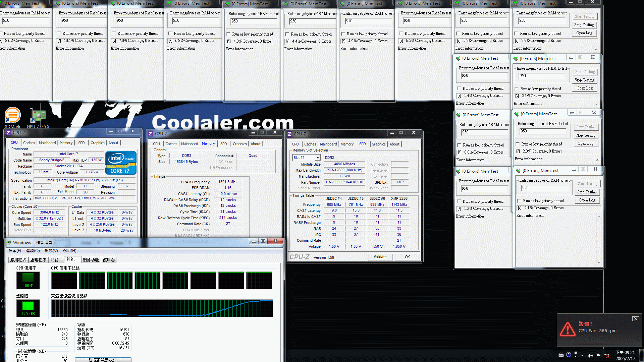This screenshot has width=644, height=362.
Task: Click the title icon of the MemTest window with 2.0% coverage
Action: (x=517, y=114)
